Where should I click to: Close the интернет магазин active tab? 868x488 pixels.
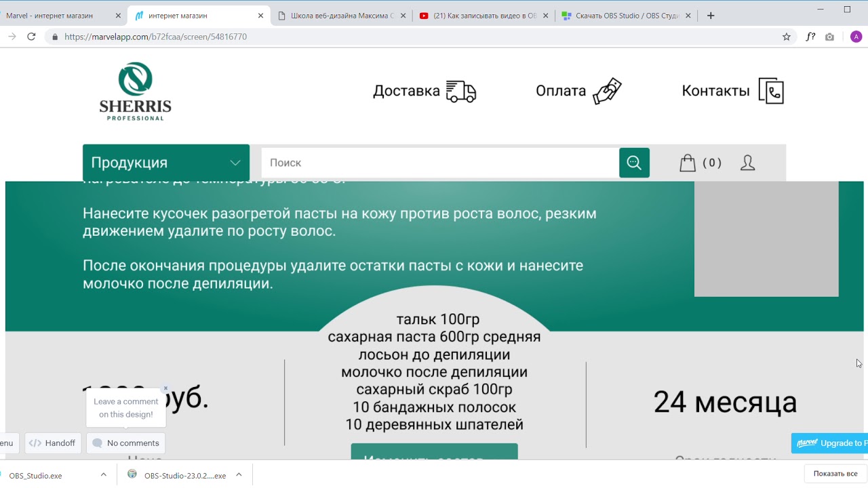pos(260,16)
